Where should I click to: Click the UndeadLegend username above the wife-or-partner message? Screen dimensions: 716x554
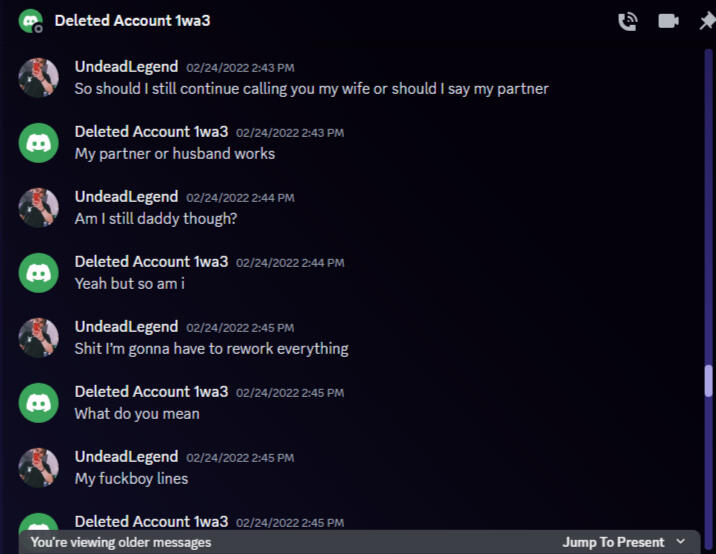pyautogui.click(x=126, y=66)
